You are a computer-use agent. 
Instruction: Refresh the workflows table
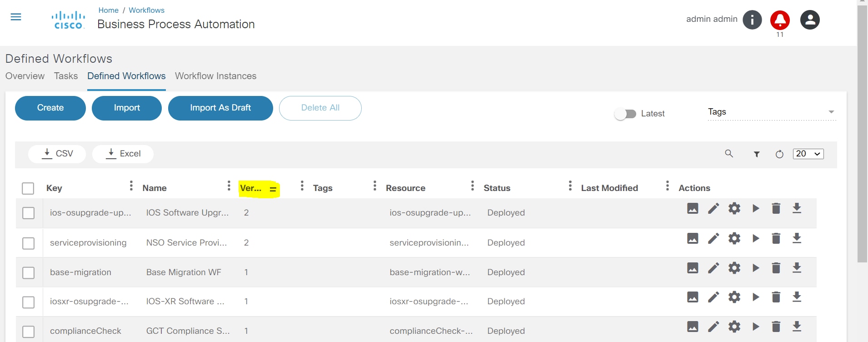tap(779, 154)
